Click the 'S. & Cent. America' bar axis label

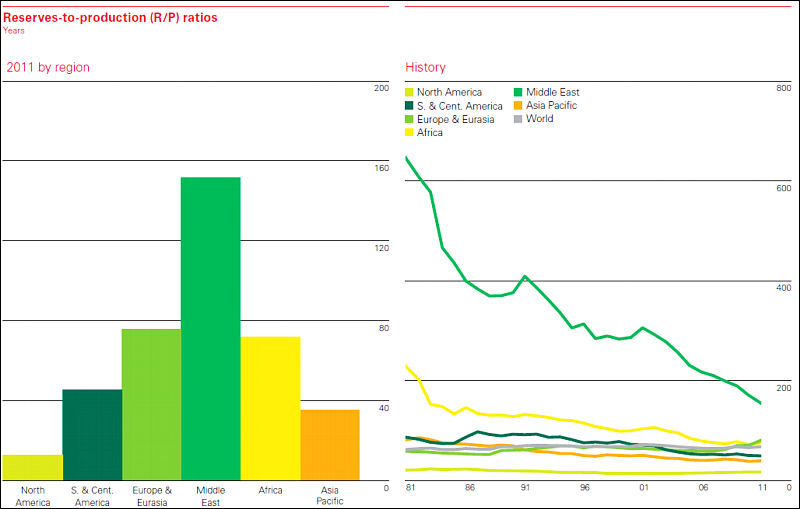click(92, 496)
